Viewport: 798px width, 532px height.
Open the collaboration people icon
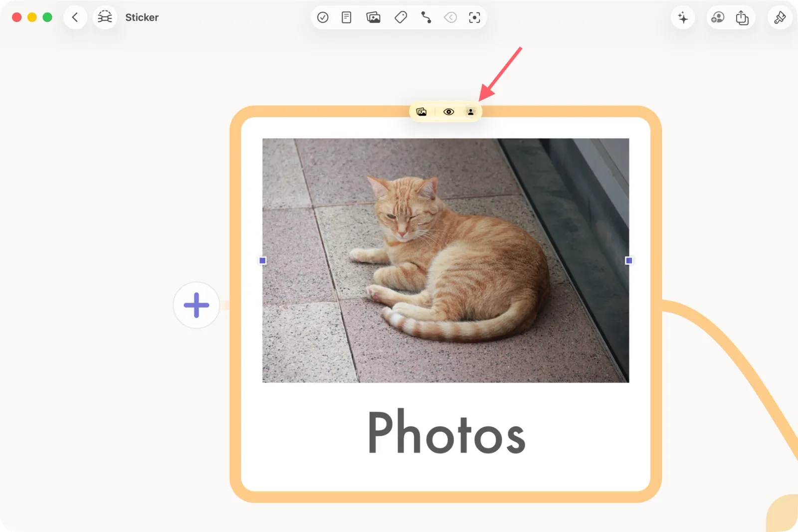pyautogui.click(x=718, y=18)
